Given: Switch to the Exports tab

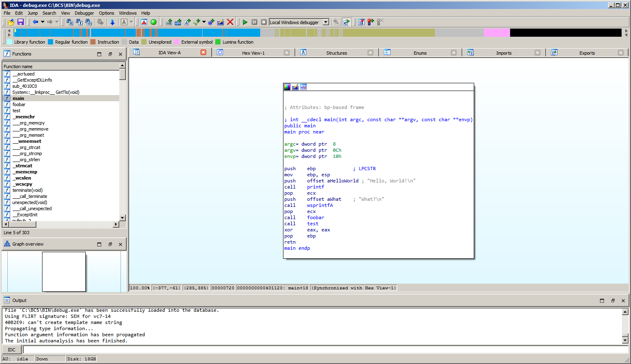Looking at the screenshot, I should pos(587,53).
